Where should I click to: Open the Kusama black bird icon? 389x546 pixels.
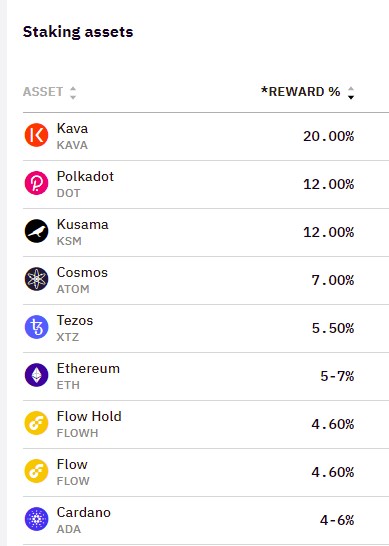(36, 231)
